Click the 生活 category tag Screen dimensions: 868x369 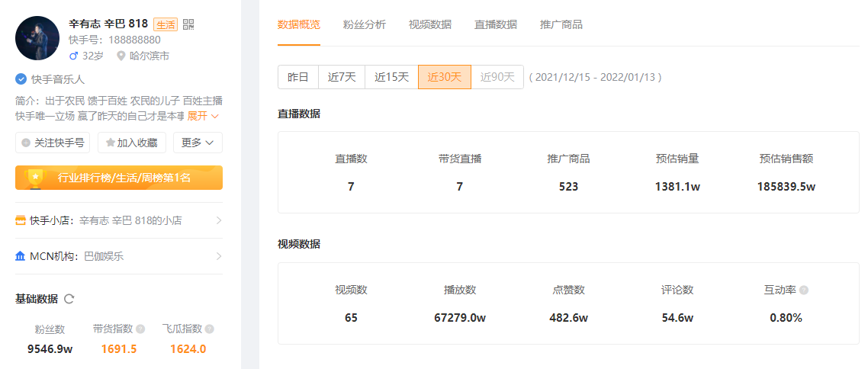point(166,24)
